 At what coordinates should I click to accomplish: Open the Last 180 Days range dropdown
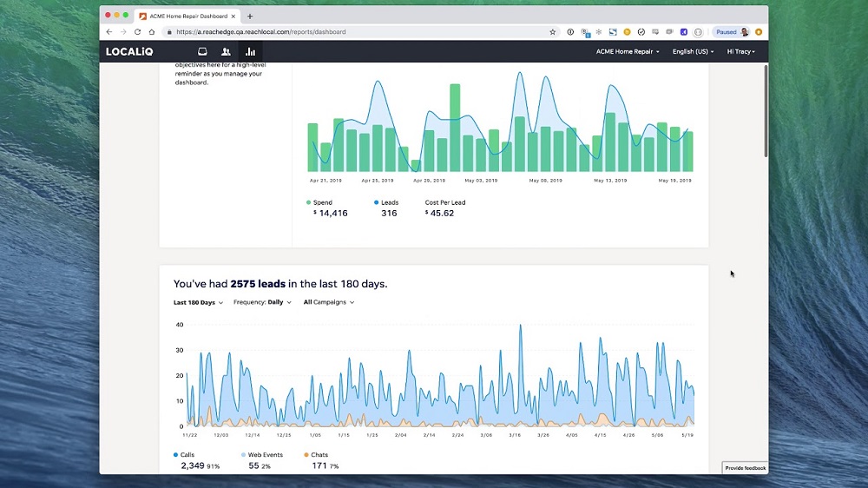point(198,302)
